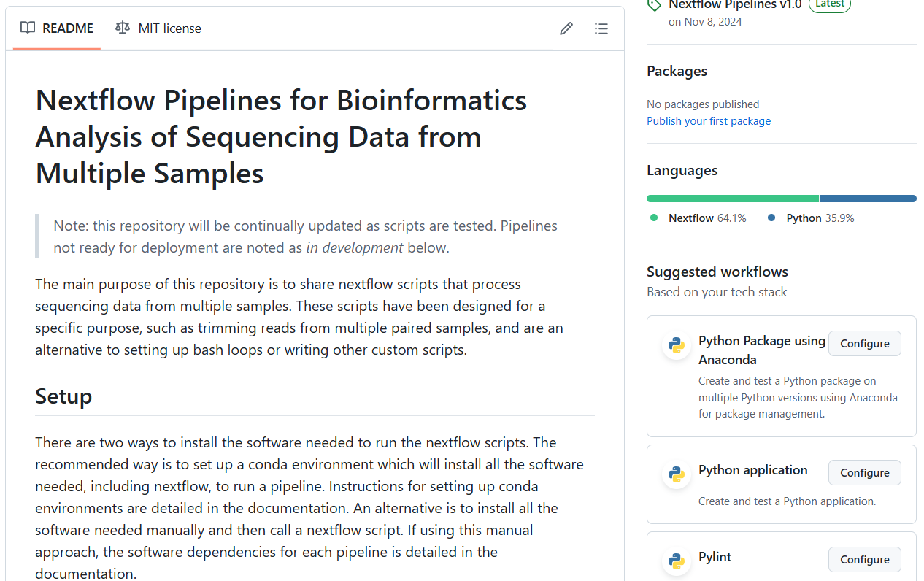
Task: Edit the README with the pencil icon
Action: (566, 28)
